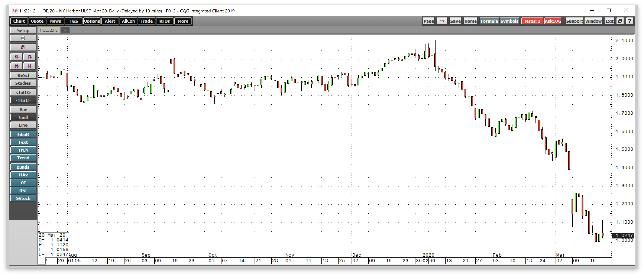Select the Trend line tool

tap(23, 158)
